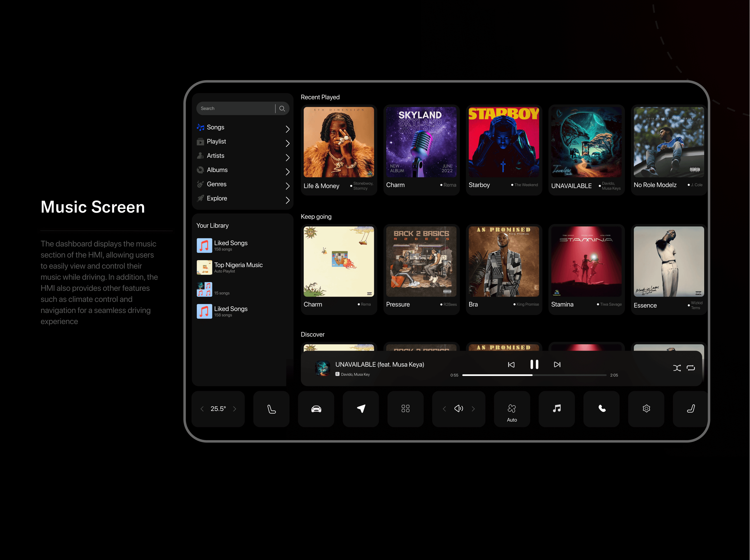
Task: Play Pressure by R2Bees
Action: coord(421,269)
